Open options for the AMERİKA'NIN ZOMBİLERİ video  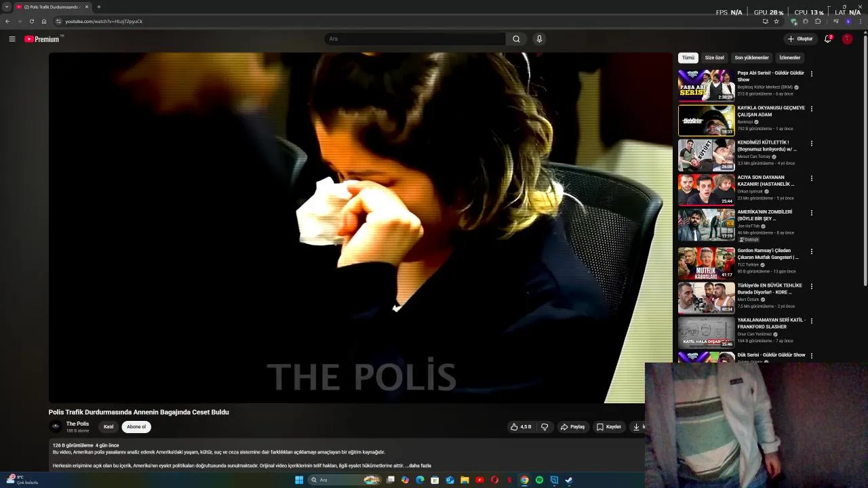tap(812, 213)
